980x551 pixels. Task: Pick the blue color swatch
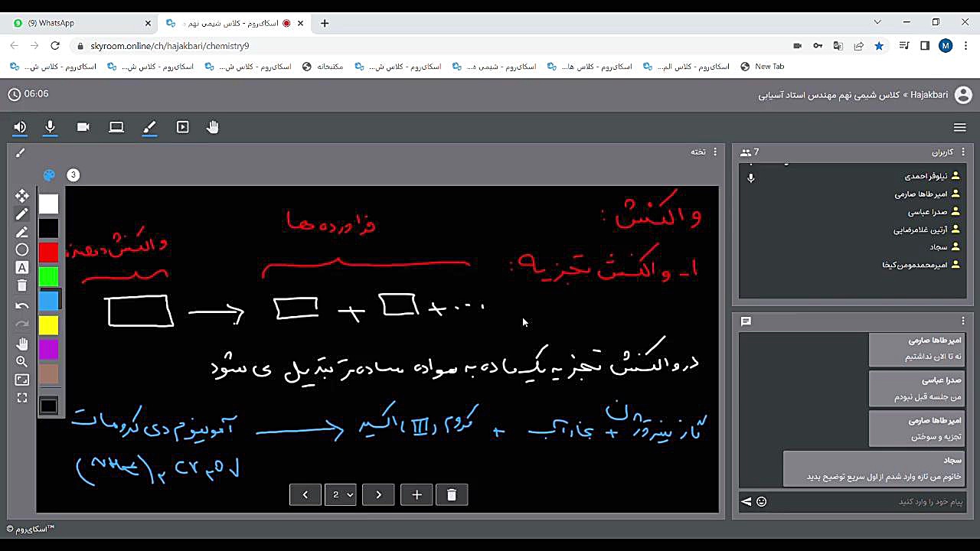click(x=49, y=301)
